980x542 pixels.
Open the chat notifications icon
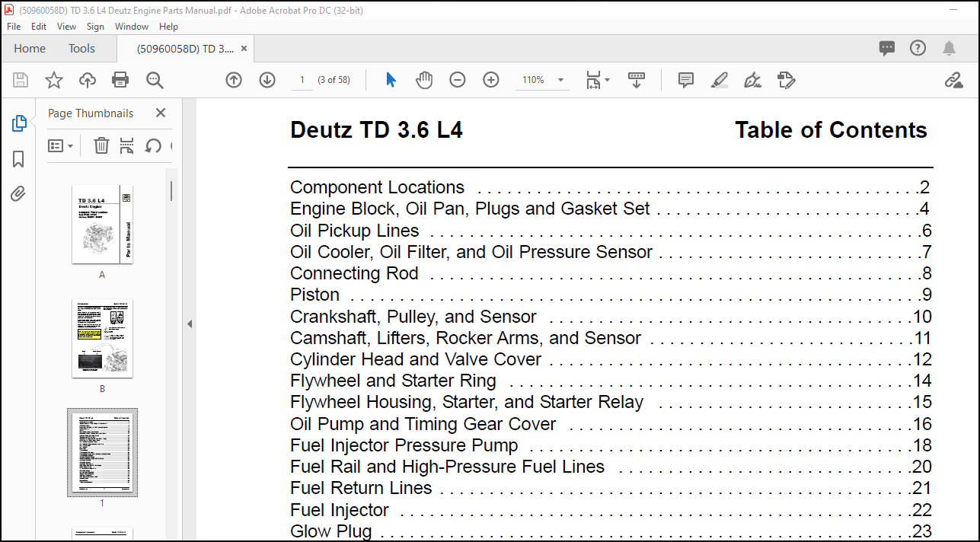(x=887, y=48)
